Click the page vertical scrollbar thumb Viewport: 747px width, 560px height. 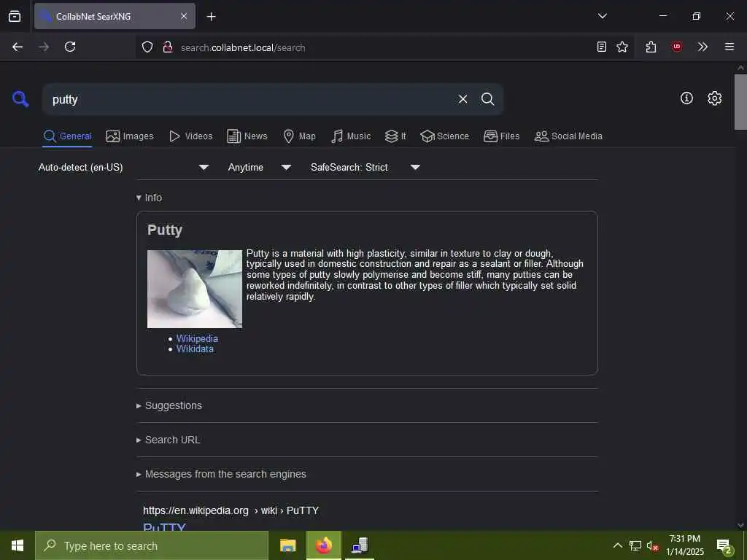click(x=740, y=101)
